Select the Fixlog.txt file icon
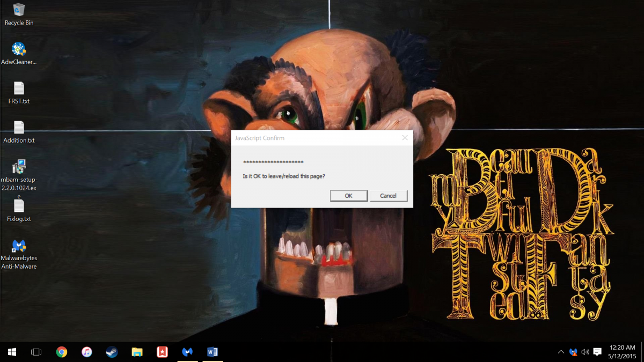This screenshot has height=362, width=644. click(19, 210)
